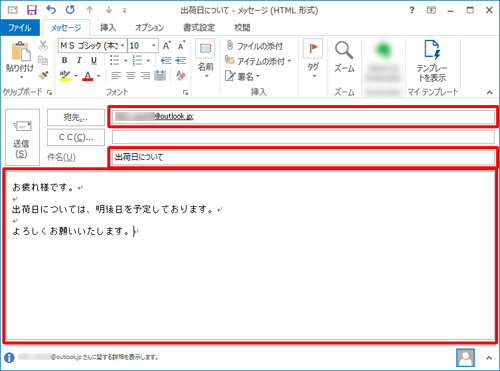Open the clipboard dialog launcher

49,93
